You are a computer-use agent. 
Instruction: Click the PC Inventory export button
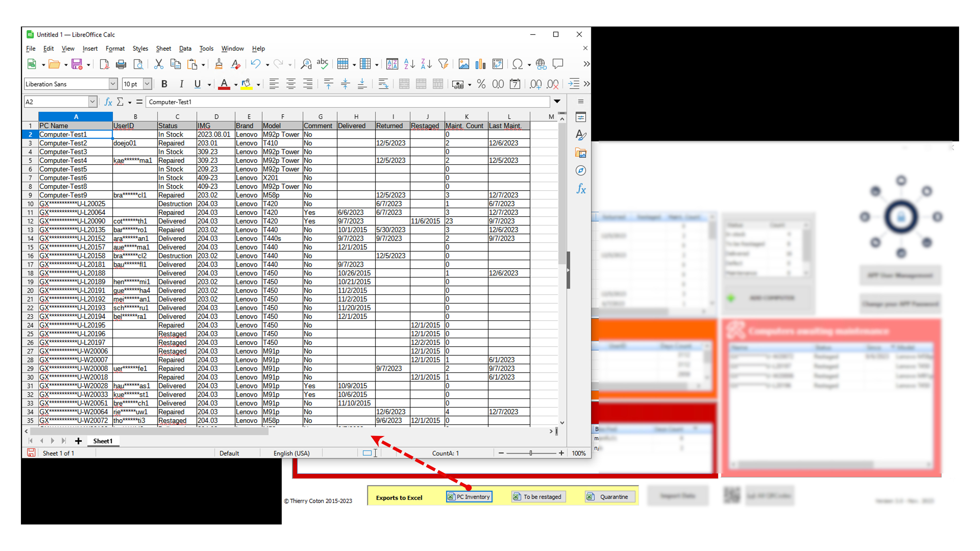(x=469, y=497)
